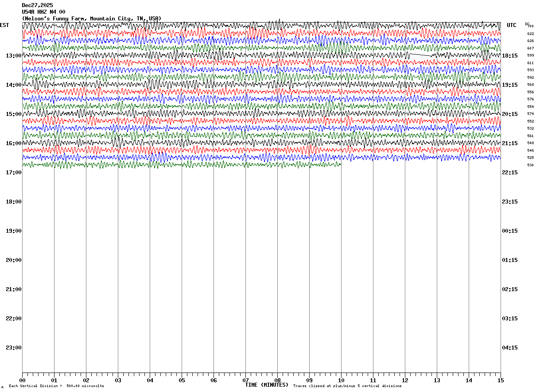Click the "EST" time zone label
Screen dimensions: 536x392
(4, 25)
